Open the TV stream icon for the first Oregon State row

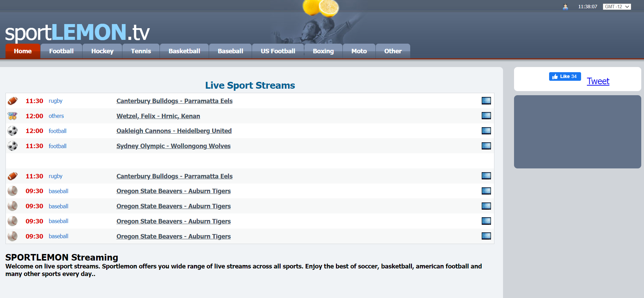486,191
